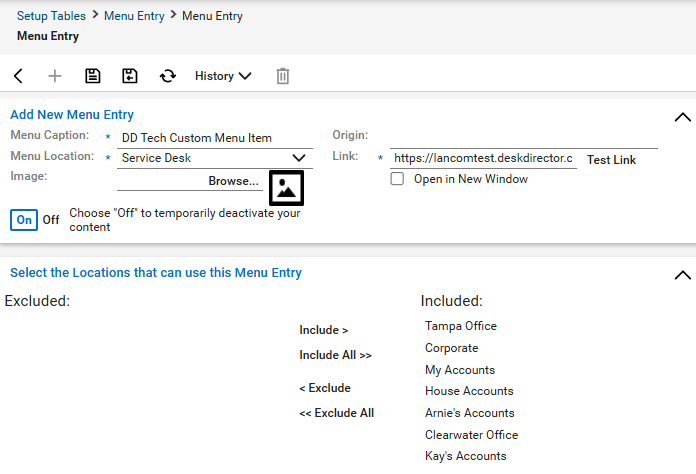Open Setup Tables breadcrumb link
The width and height of the screenshot is (696, 474).
click(x=51, y=16)
